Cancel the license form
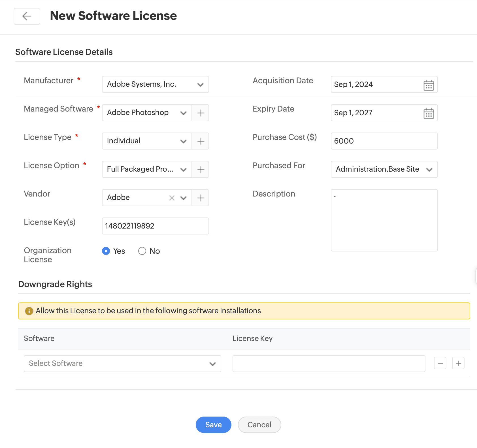 259,424
